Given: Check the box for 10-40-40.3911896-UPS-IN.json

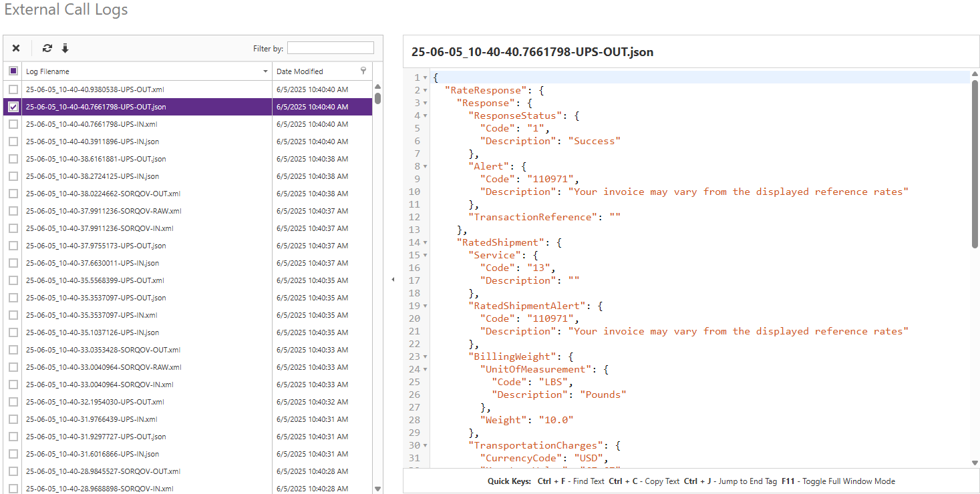Looking at the screenshot, I should [13, 142].
